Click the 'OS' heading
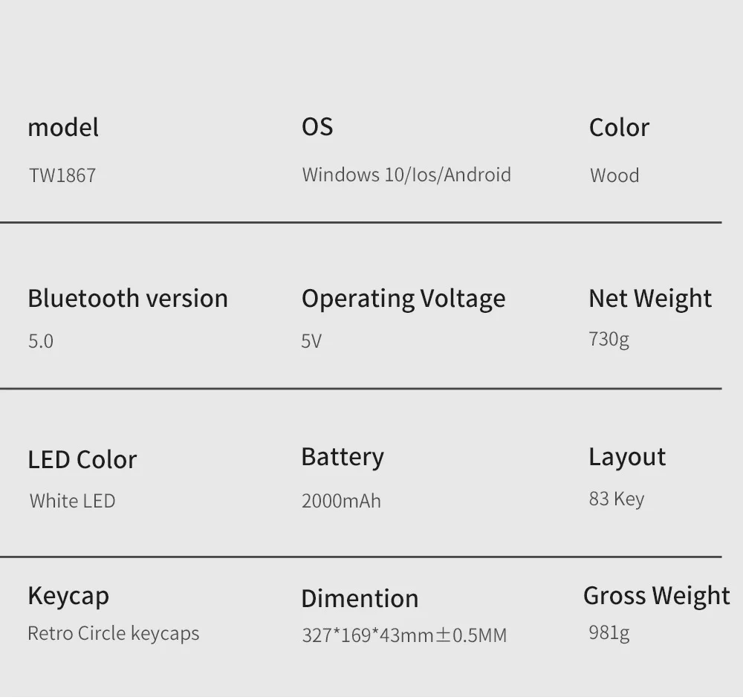Viewport: 743px width, 700px height. 317,127
